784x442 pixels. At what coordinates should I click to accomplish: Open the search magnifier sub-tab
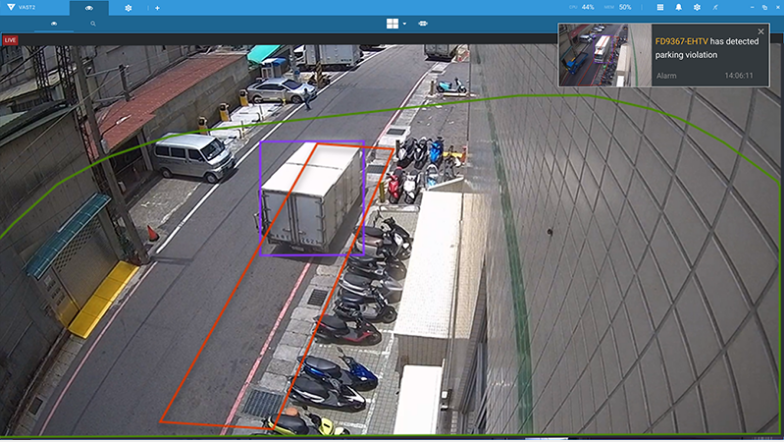[93, 22]
